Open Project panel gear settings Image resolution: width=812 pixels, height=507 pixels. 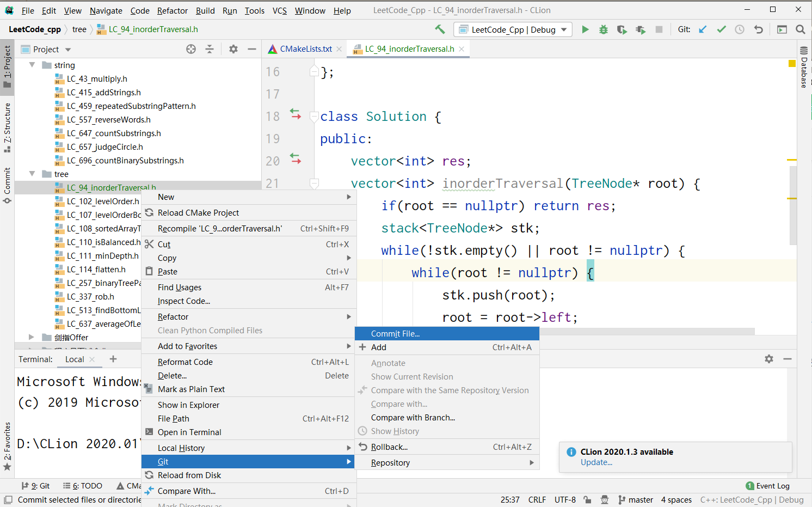click(233, 49)
